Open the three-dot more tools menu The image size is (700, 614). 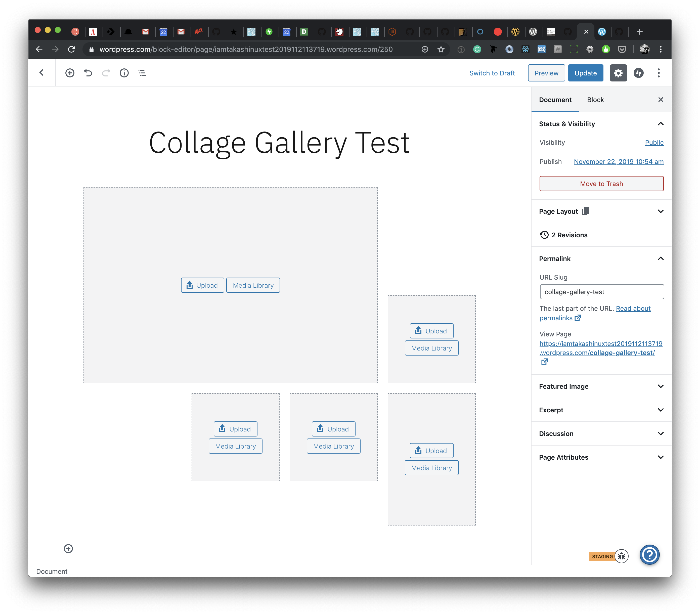[659, 73]
